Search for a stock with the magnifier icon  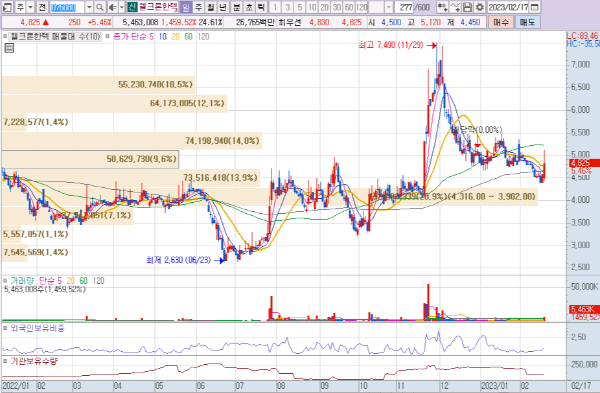pos(99,7)
